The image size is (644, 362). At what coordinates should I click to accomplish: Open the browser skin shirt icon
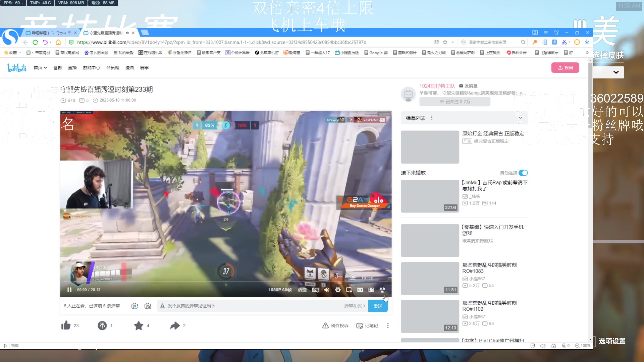[x=556, y=33]
